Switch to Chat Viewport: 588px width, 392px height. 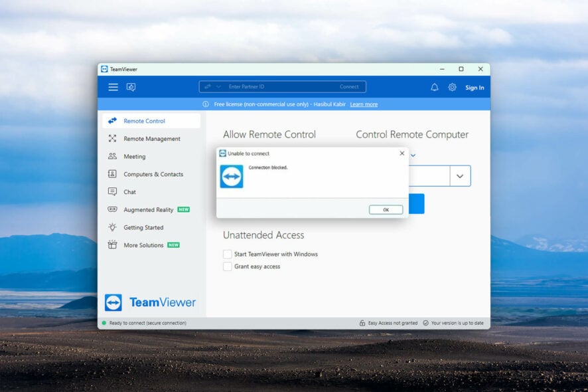151,191
